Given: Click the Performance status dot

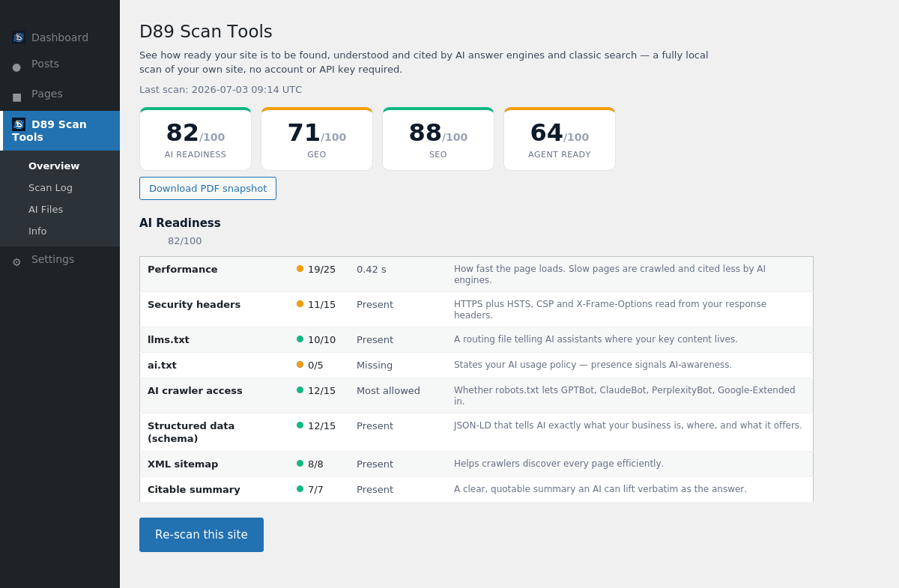Looking at the screenshot, I should coord(300,269).
